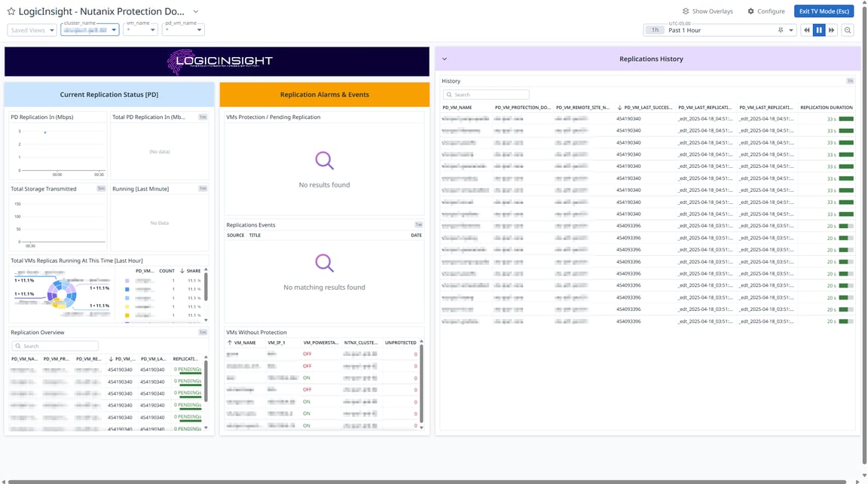Click the dark blue legend color swatch

click(127, 289)
